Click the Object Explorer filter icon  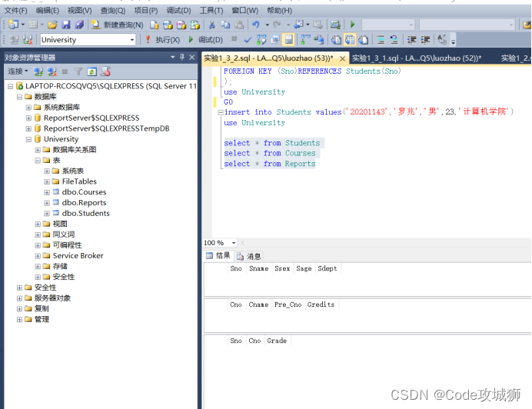point(78,71)
